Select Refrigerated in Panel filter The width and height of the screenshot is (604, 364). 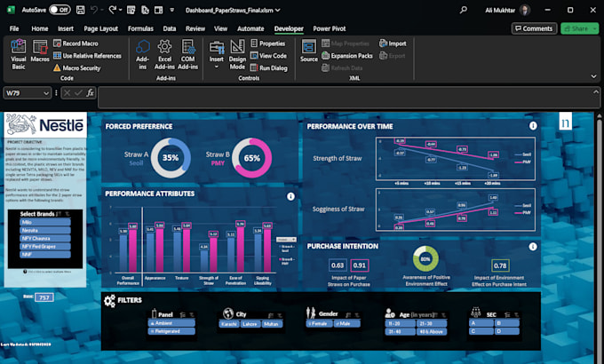coord(171,331)
